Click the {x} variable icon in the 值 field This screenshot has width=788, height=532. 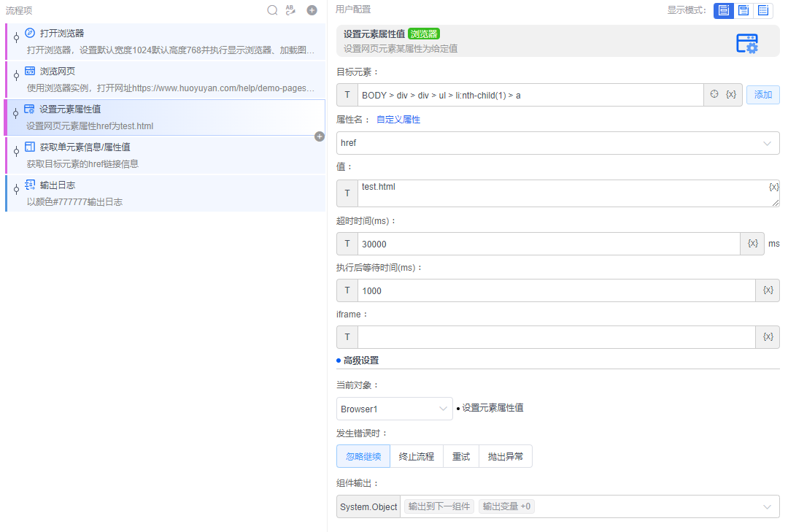pyautogui.click(x=773, y=187)
